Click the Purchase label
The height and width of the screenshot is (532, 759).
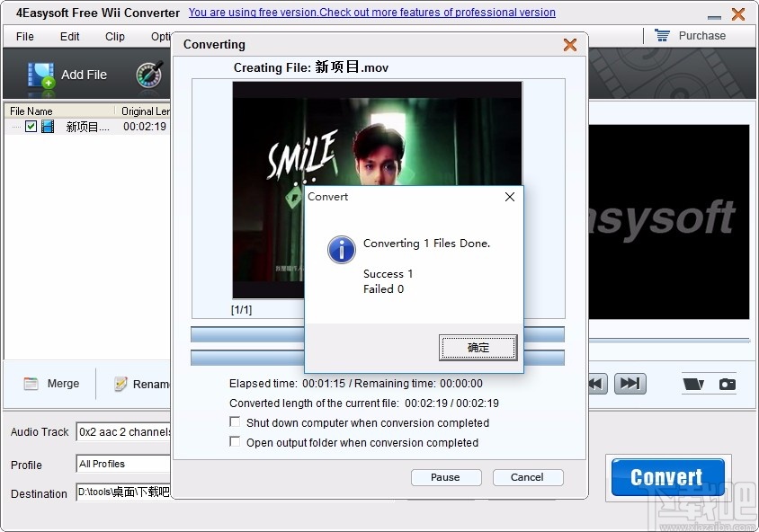(701, 36)
